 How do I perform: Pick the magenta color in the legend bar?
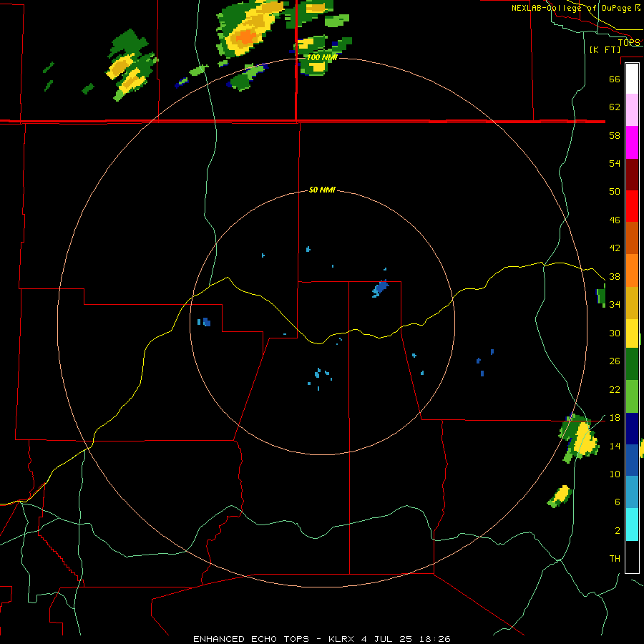pyautogui.click(x=632, y=142)
